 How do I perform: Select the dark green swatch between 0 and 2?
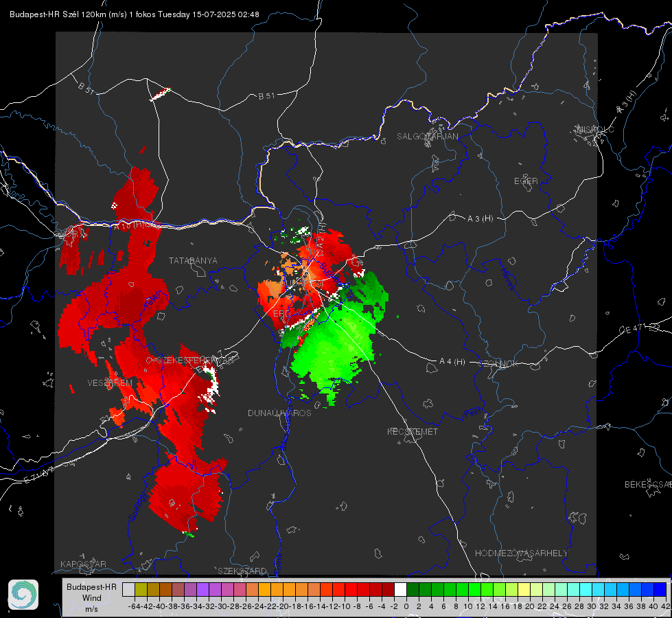click(413, 589)
